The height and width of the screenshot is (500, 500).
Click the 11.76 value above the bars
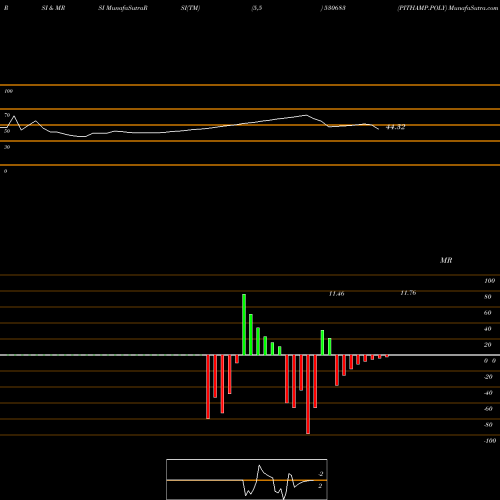point(408,293)
